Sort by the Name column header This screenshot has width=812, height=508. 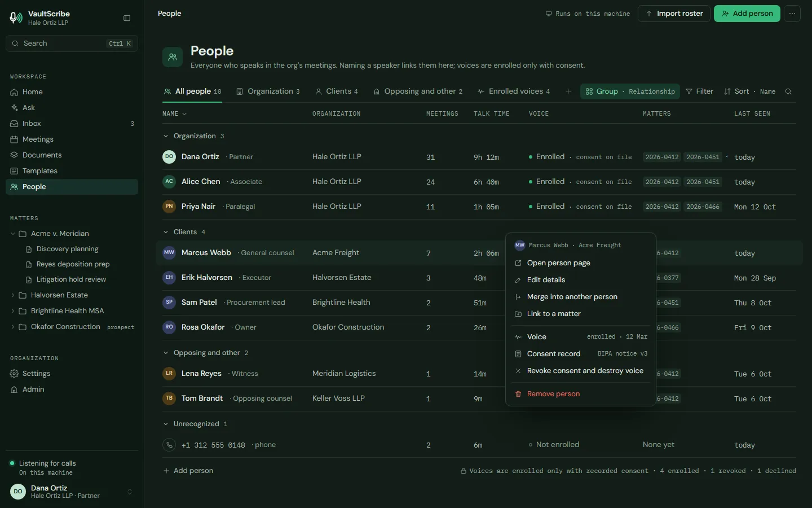click(x=174, y=114)
